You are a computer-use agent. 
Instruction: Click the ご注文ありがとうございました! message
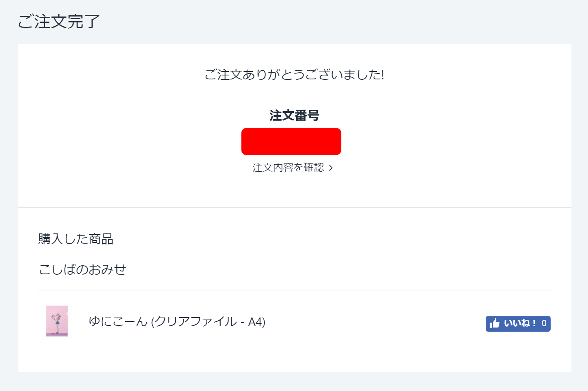pyautogui.click(x=294, y=75)
